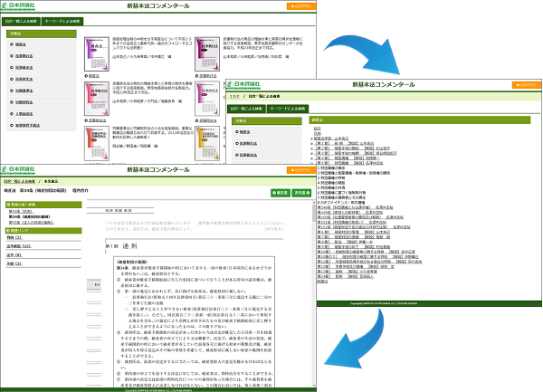Click the document view vertical scrollbar

point(312,290)
